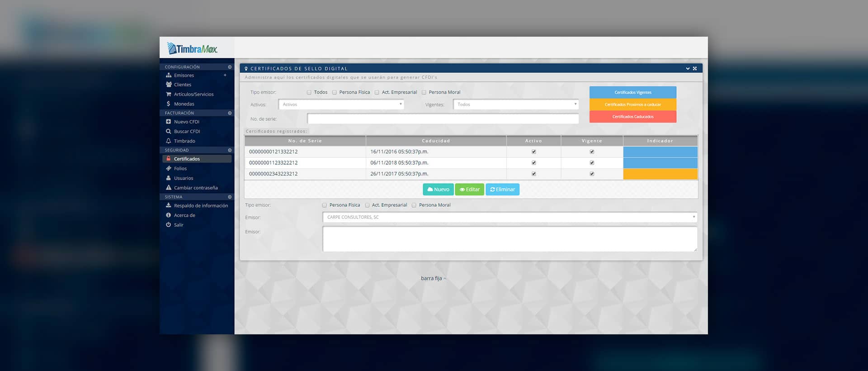This screenshot has width=868, height=371.
Task: Click the Clientes group icon
Action: click(x=169, y=85)
